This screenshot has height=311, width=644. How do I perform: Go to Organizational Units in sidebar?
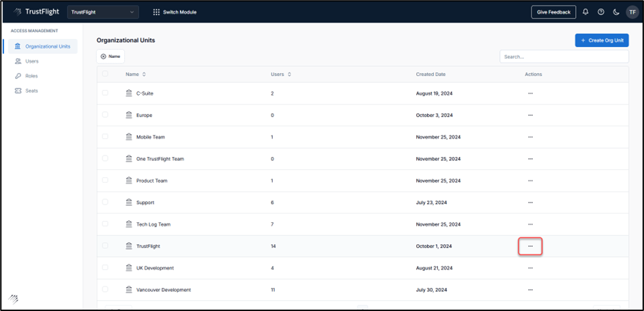(43, 46)
